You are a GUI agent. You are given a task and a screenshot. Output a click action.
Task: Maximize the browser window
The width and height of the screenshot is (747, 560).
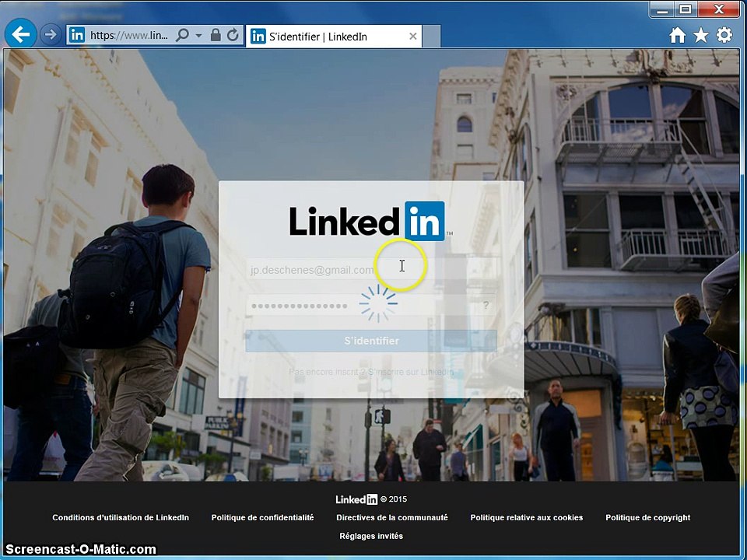click(x=685, y=9)
